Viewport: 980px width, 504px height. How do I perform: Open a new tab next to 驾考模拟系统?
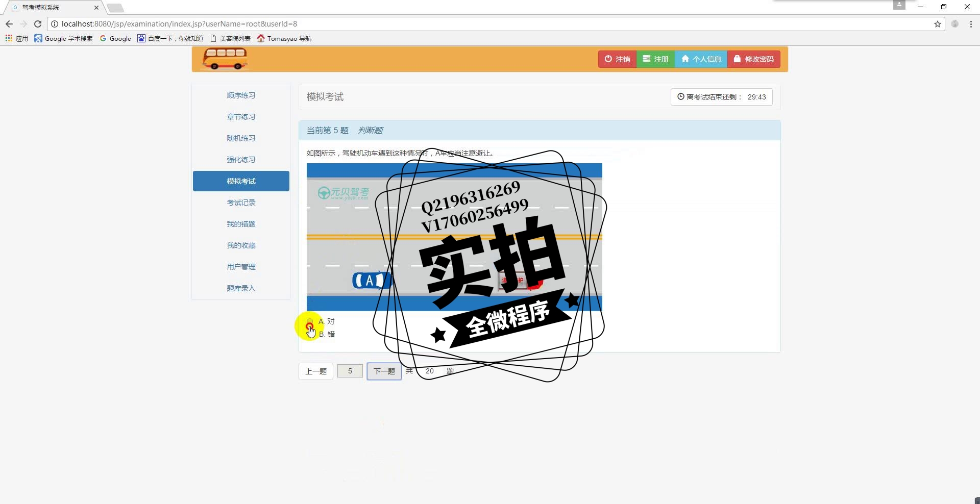115,8
